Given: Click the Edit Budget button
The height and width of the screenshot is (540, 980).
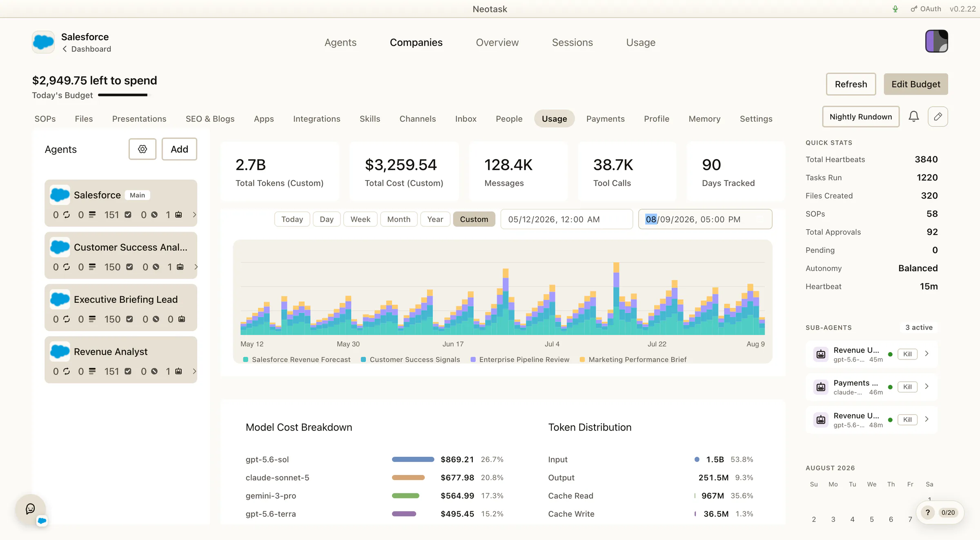Looking at the screenshot, I should pyautogui.click(x=915, y=84).
